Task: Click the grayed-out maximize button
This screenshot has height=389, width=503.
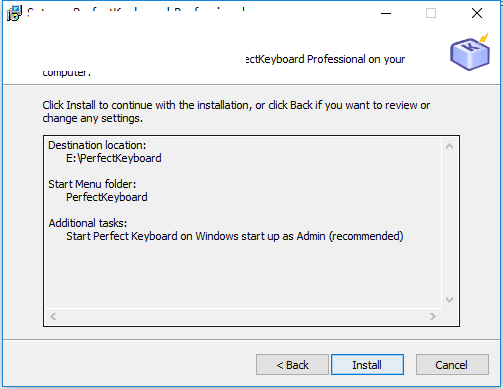Action: click(x=431, y=13)
